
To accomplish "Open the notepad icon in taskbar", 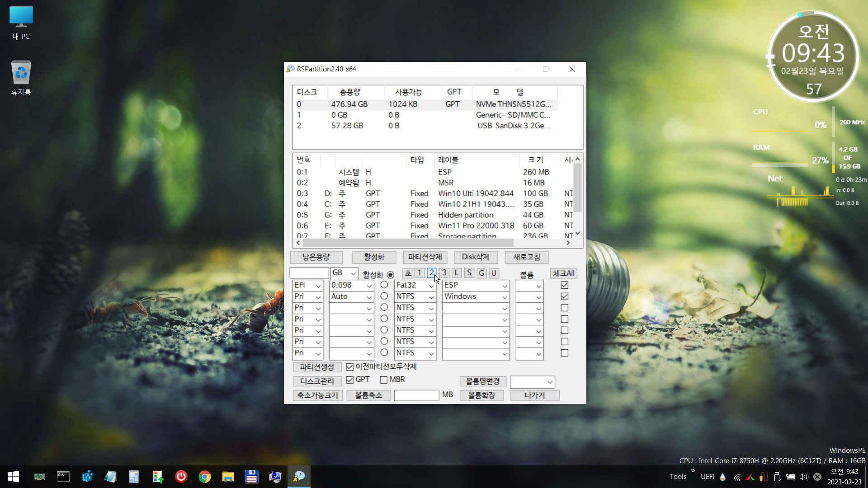I will (x=110, y=477).
